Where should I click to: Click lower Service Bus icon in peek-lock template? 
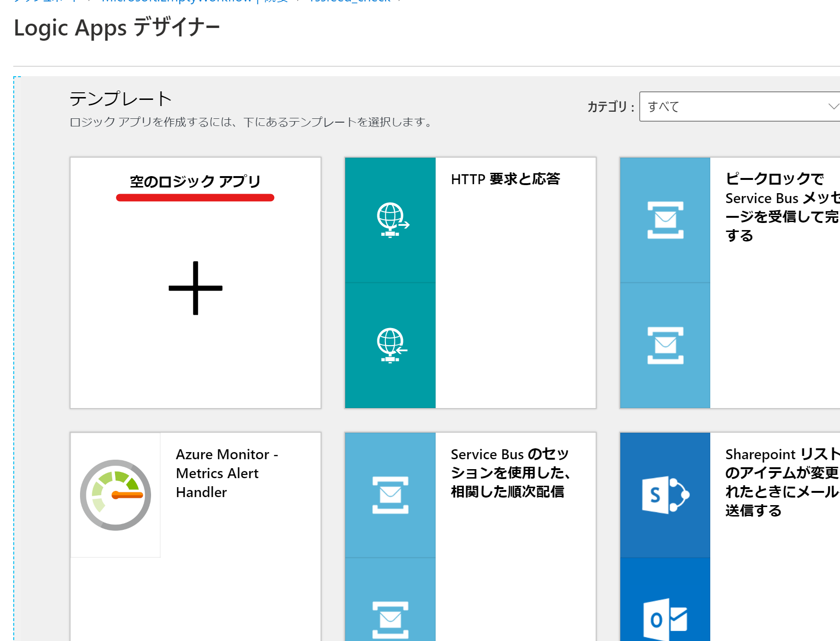click(x=665, y=345)
